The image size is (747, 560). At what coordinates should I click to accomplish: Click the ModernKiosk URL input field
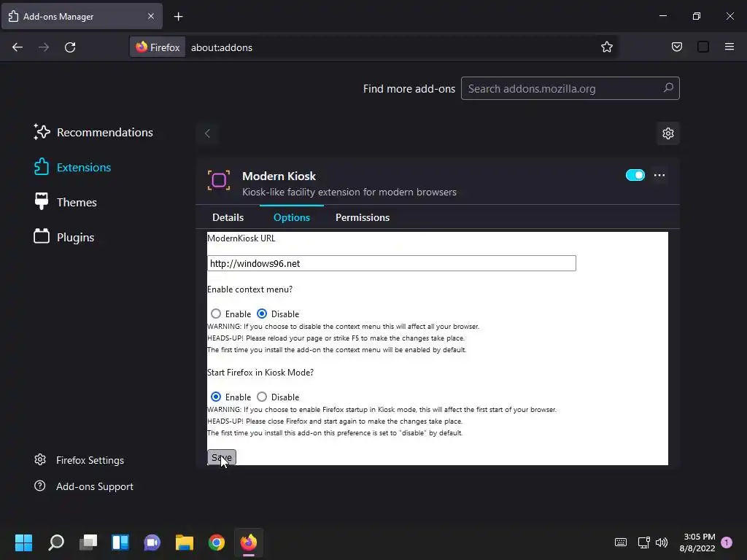tap(392, 263)
